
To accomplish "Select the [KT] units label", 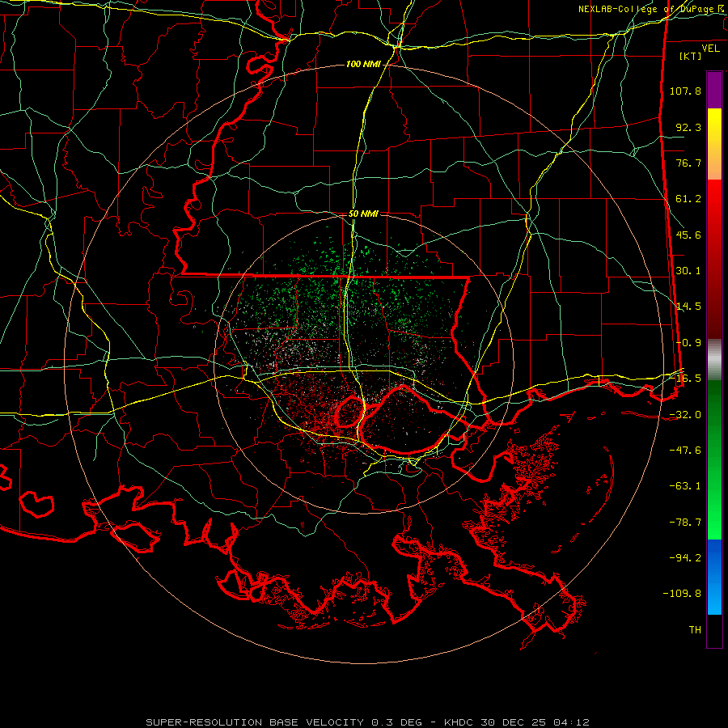I will [690, 56].
